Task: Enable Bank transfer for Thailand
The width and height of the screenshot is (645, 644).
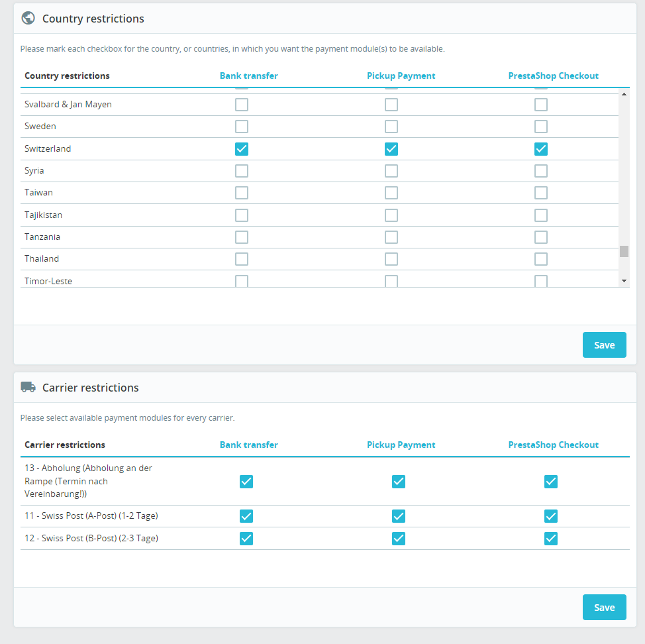Action: (242, 258)
